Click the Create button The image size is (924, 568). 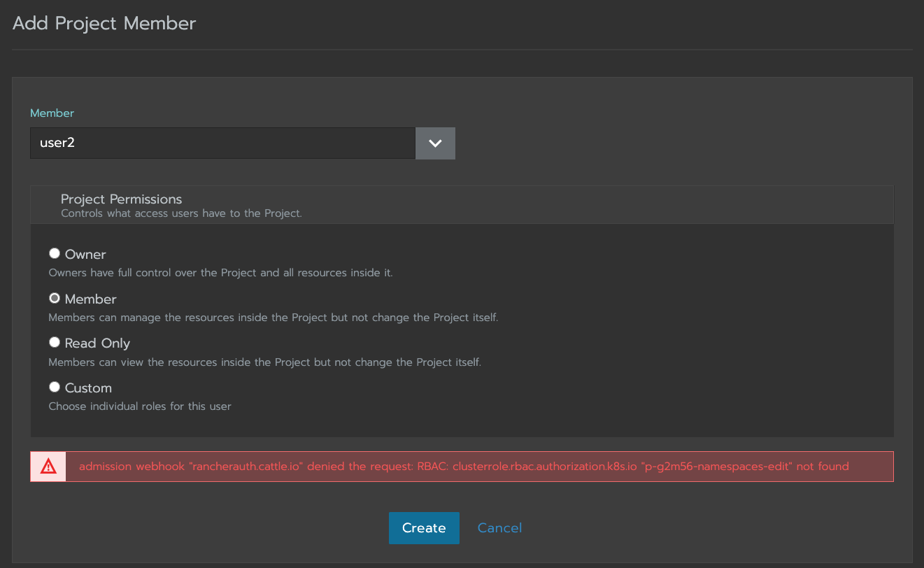[424, 527]
